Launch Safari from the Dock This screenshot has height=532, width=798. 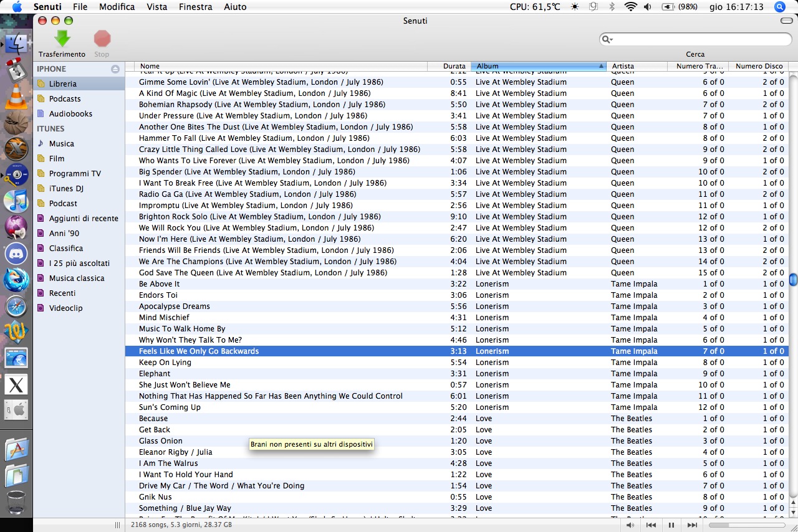(x=16, y=306)
